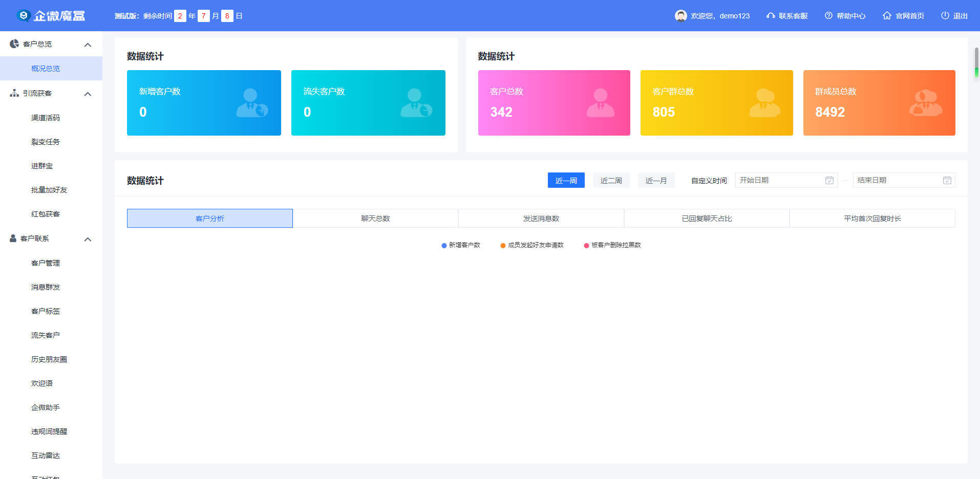Open 客户管理 in the sidebar

click(51, 263)
